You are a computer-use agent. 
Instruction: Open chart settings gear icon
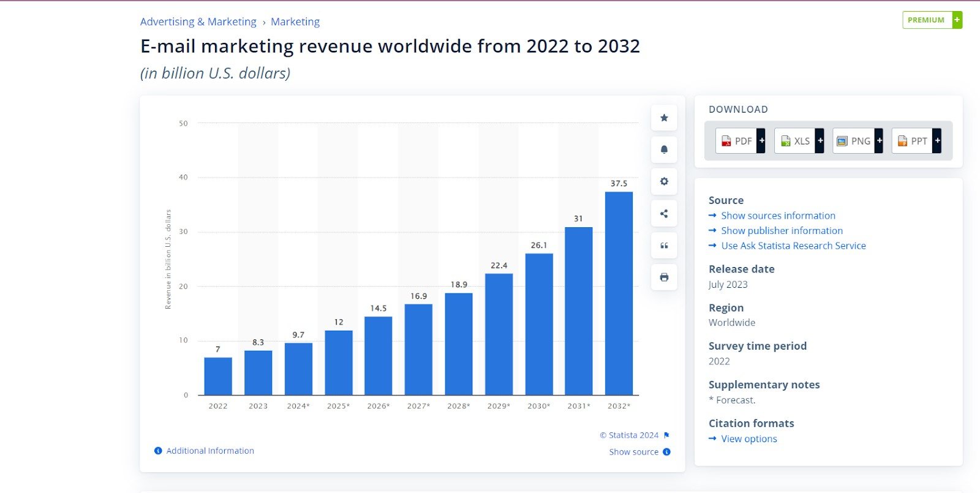[x=664, y=181]
